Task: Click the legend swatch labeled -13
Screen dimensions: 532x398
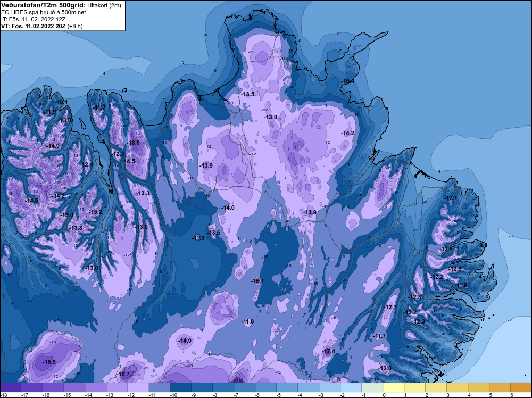Action: pyautogui.click(x=117, y=387)
